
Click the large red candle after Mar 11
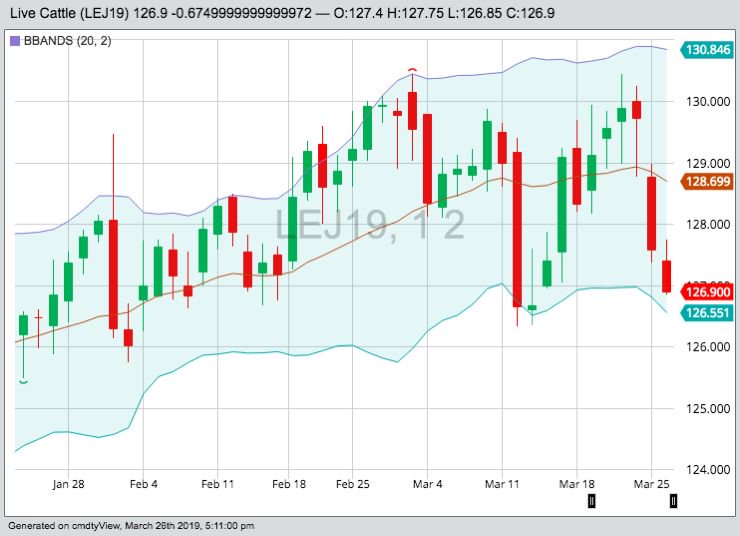point(517,229)
